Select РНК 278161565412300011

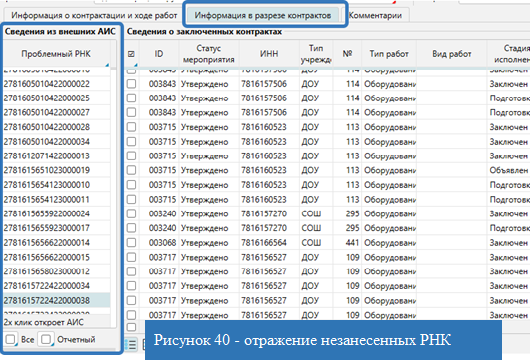(x=57, y=199)
